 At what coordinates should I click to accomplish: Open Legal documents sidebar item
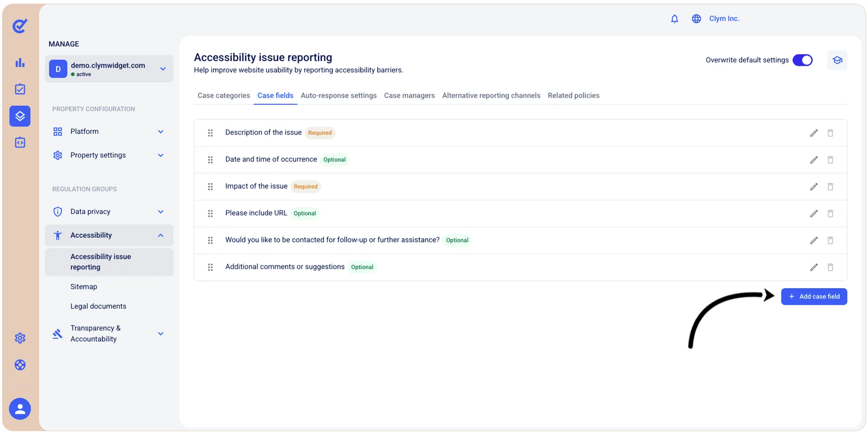(x=98, y=306)
